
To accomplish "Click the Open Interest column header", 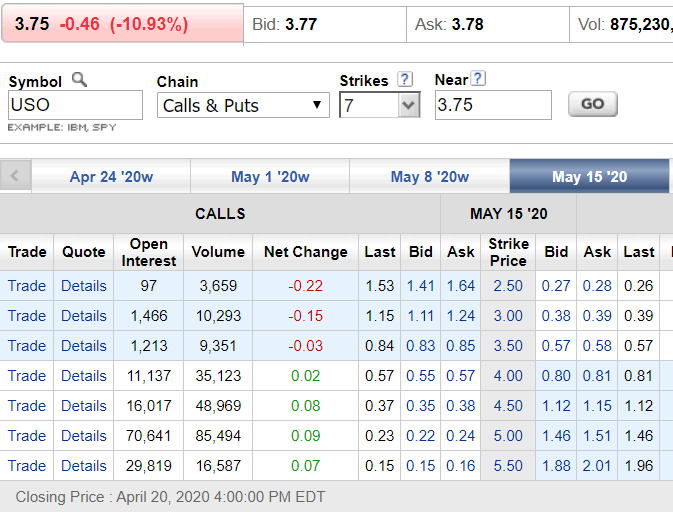I will click(148, 252).
